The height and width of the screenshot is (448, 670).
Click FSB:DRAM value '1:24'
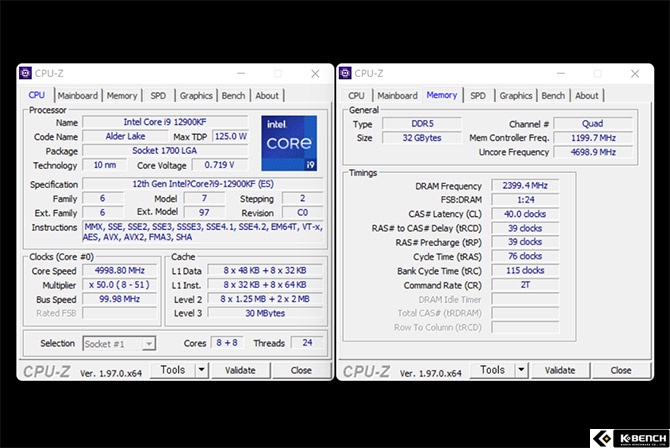coord(525,200)
